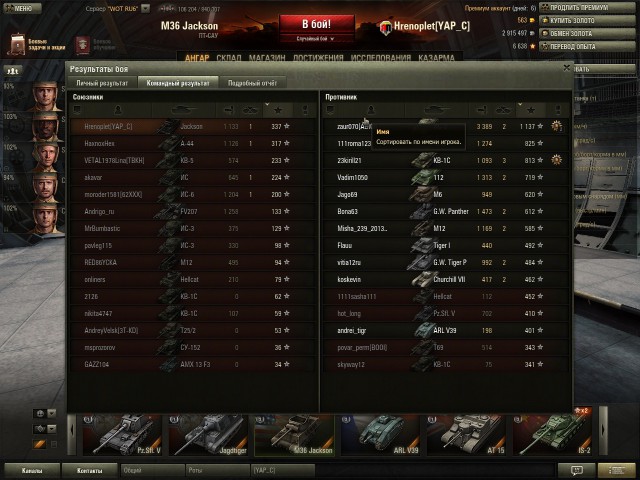Select Jagdtiger tank in carousel
Image resolution: width=640 pixels, height=480 pixels.
pos(208,435)
